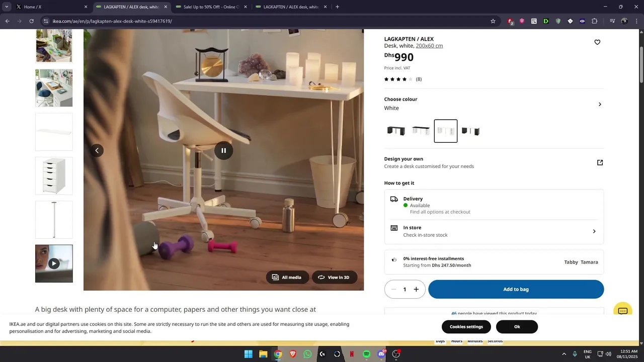This screenshot has height=362, width=644.
Task: Go back in browser history
Action: 7,21
